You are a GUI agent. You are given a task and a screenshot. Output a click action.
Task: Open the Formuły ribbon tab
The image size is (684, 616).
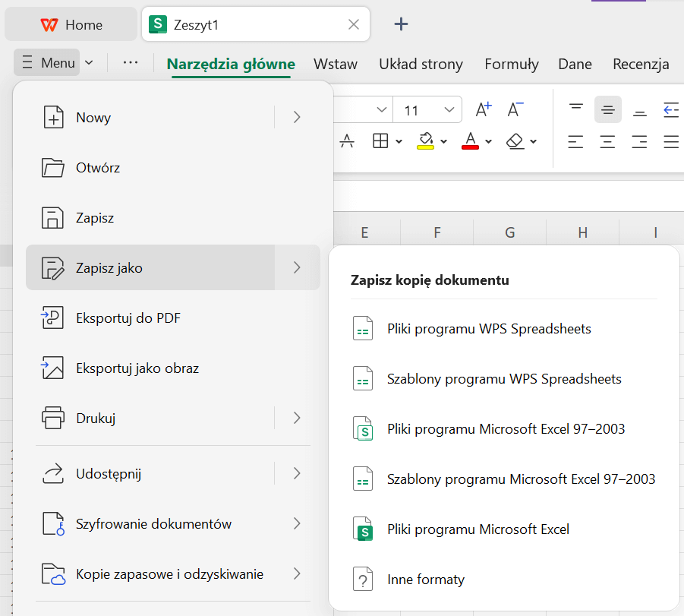pos(511,64)
